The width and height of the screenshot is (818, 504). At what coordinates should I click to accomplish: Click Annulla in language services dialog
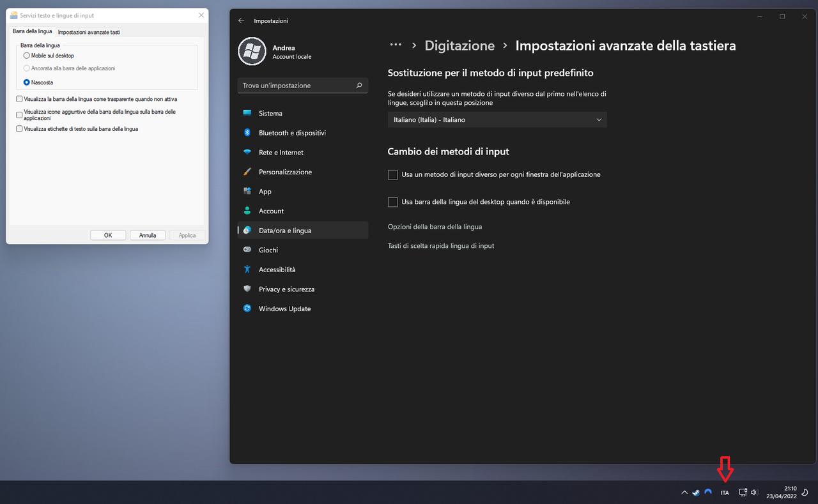pos(148,235)
